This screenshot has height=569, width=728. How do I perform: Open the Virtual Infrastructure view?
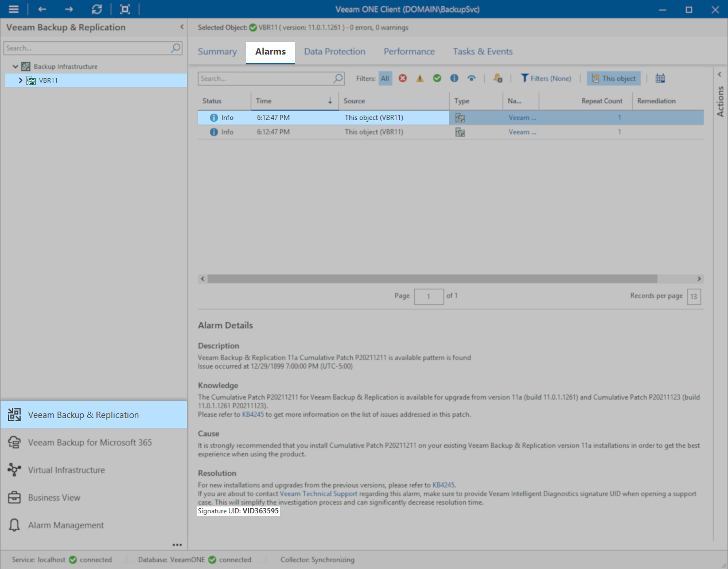pyautogui.click(x=94, y=470)
